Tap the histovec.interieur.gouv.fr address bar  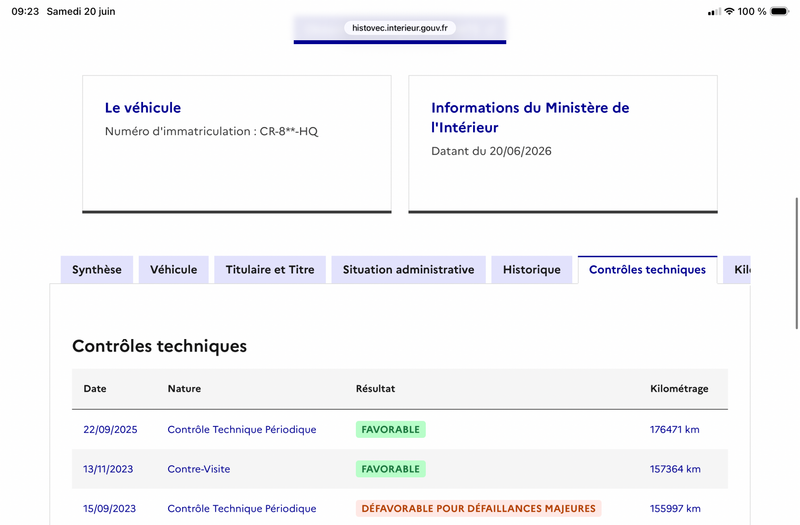click(399, 28)
